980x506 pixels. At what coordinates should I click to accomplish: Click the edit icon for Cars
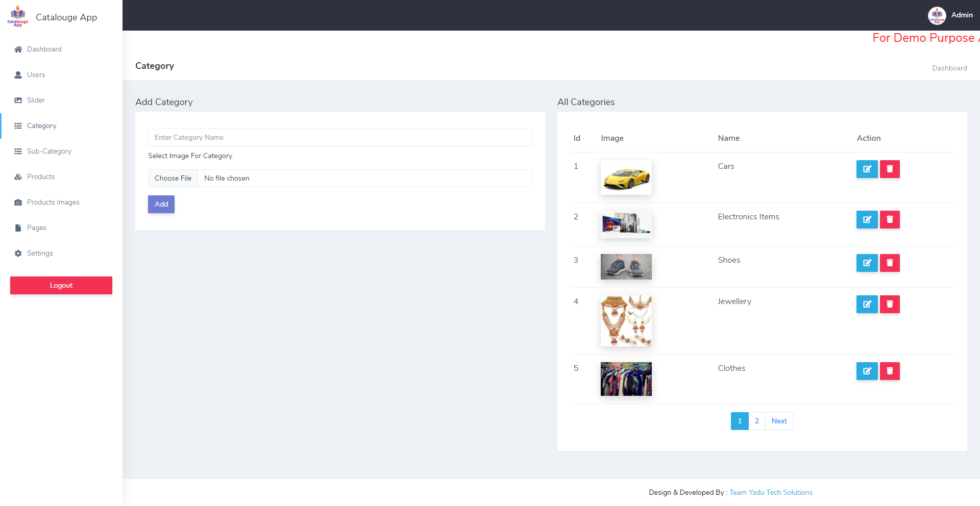click(x=867, y=169)
